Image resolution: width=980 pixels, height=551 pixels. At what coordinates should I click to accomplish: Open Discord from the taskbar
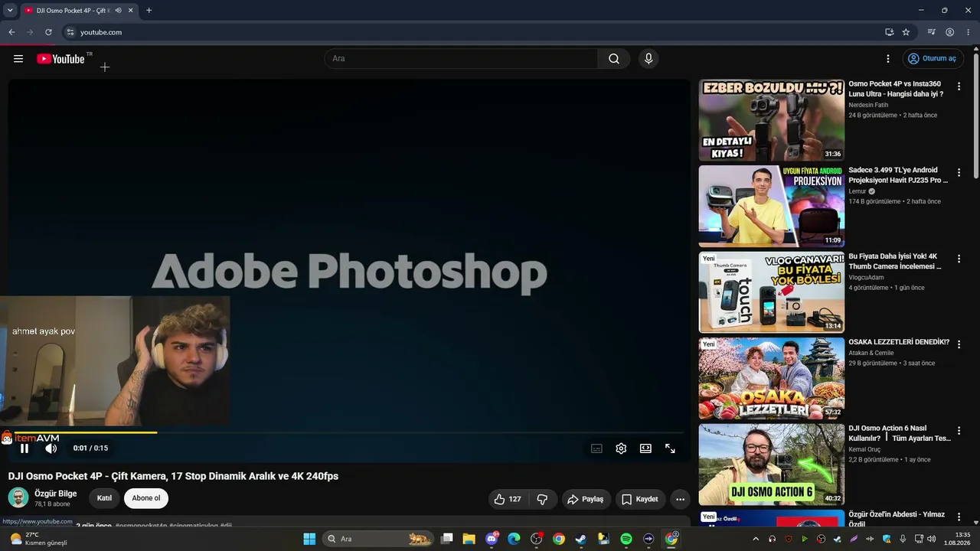click(x=492, y=539)
